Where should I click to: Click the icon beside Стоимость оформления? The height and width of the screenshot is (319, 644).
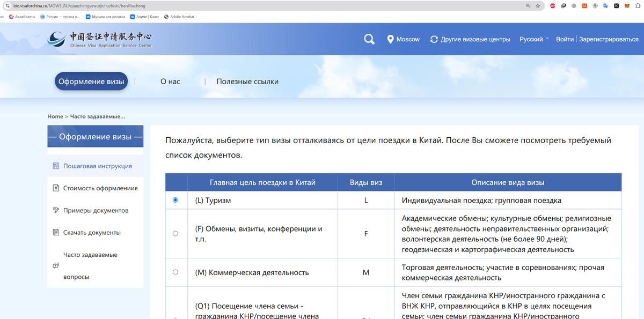tap(56, 188)
